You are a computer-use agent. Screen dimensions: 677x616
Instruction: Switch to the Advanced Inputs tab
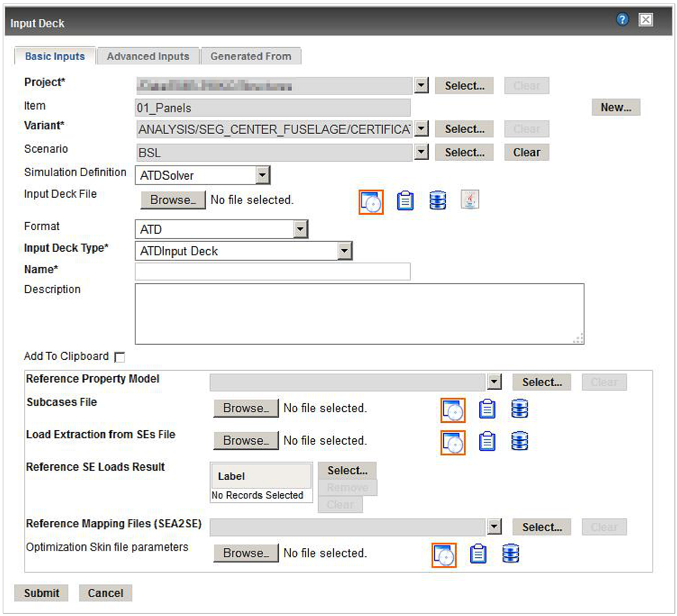click(x=148, y=56)
